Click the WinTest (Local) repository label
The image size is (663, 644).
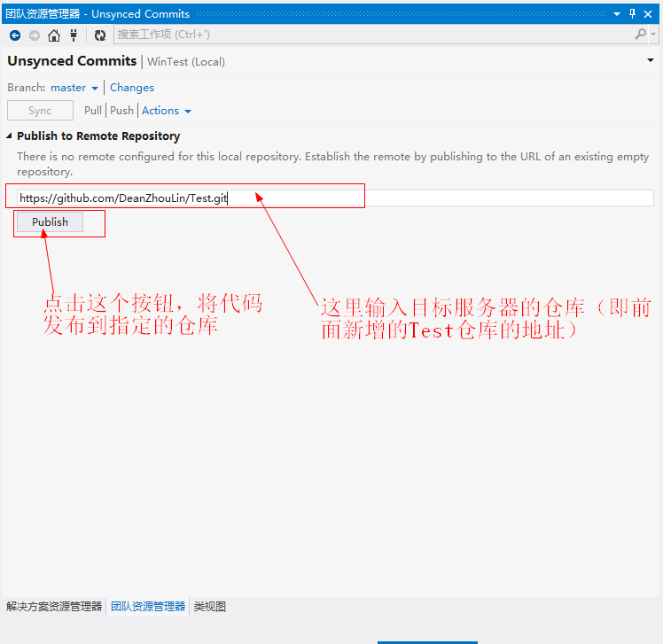[186, 62]
